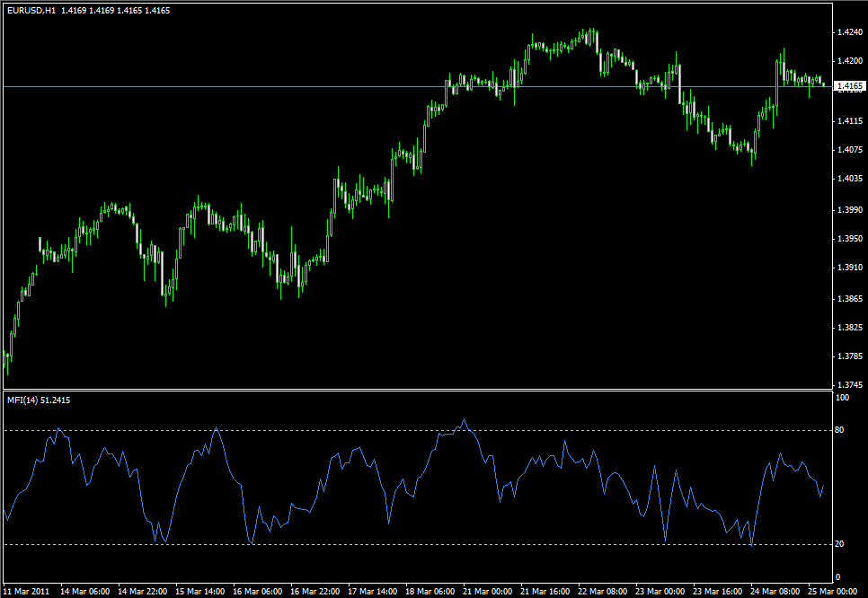
Task: Click the 14 Mar 06:00 time label
Action: coord(84,592)
